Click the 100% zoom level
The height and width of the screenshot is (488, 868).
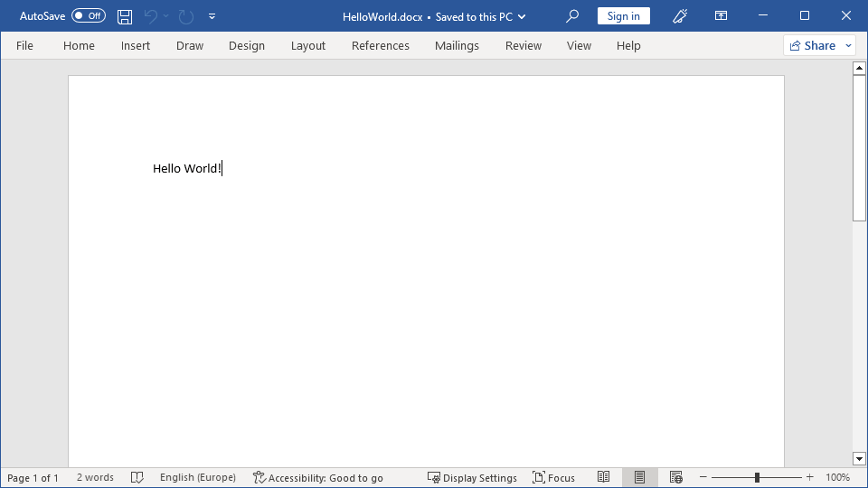837,477
